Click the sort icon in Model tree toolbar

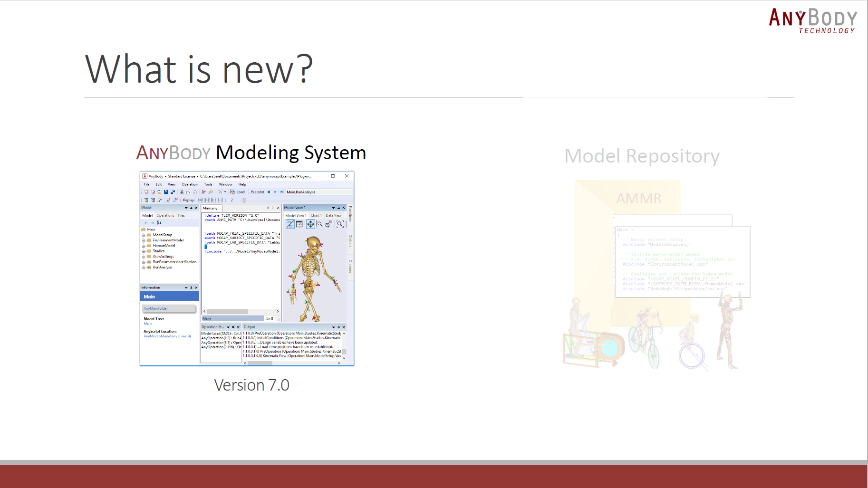pyautogui.click(x=159, y=223)
